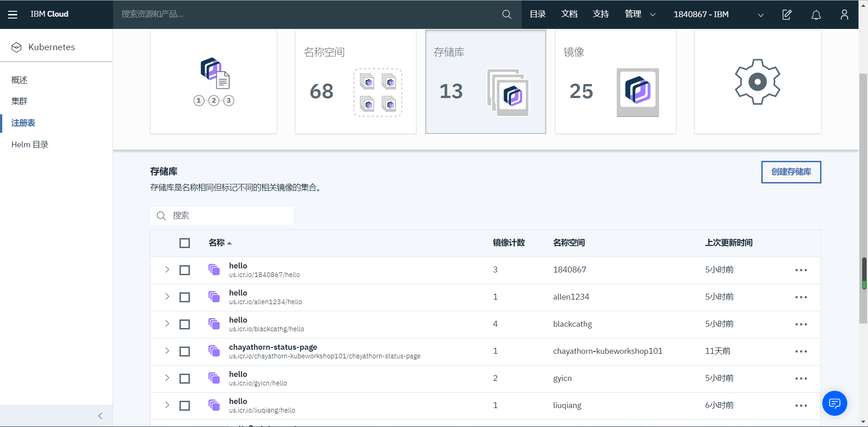The width and height of the screenshot is (868, 427).
Task: Click repository icon of liuqiang hello
Action: (214, 405)
